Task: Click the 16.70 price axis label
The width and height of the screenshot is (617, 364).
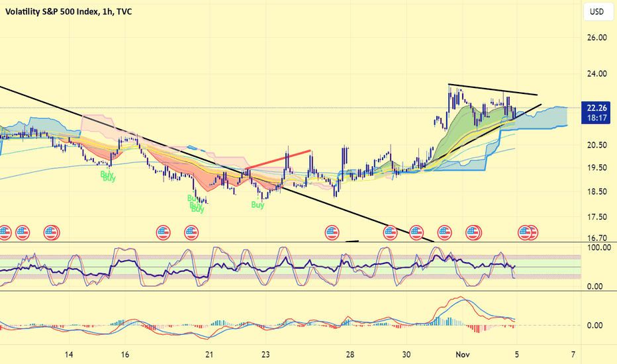Action: 596,238
